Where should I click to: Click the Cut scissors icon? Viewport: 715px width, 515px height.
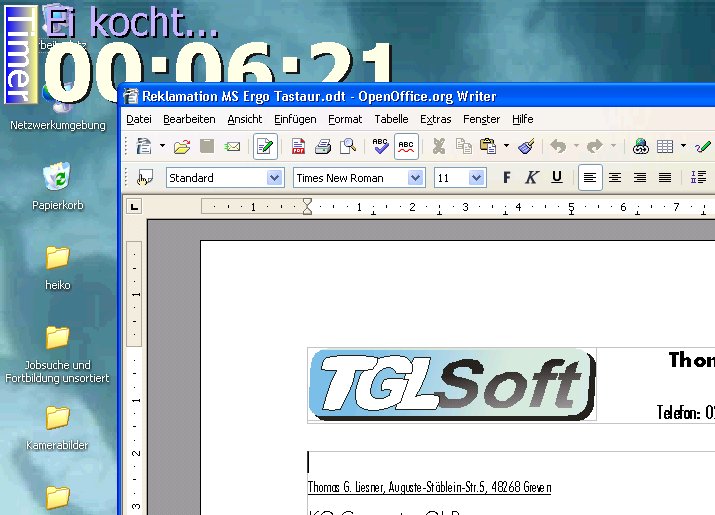(439, 146)
